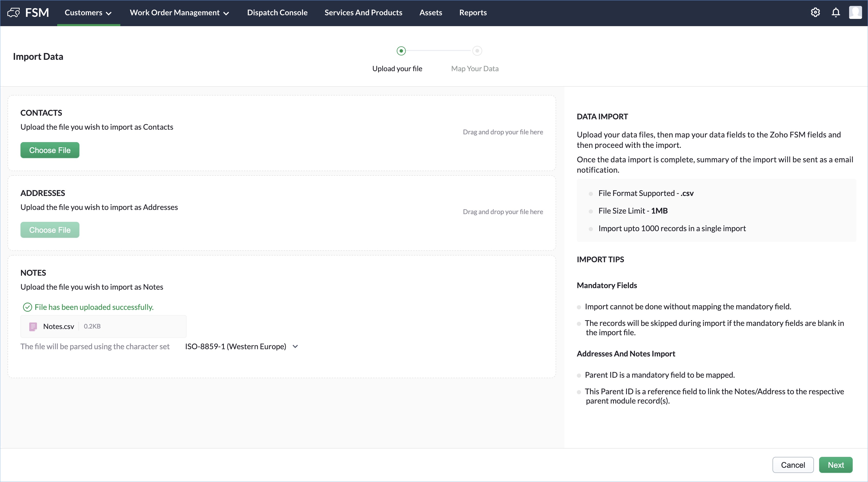Expand the Work Order Management dropdown
This screenshot has width=868, height=482.
tap(179, 12)
